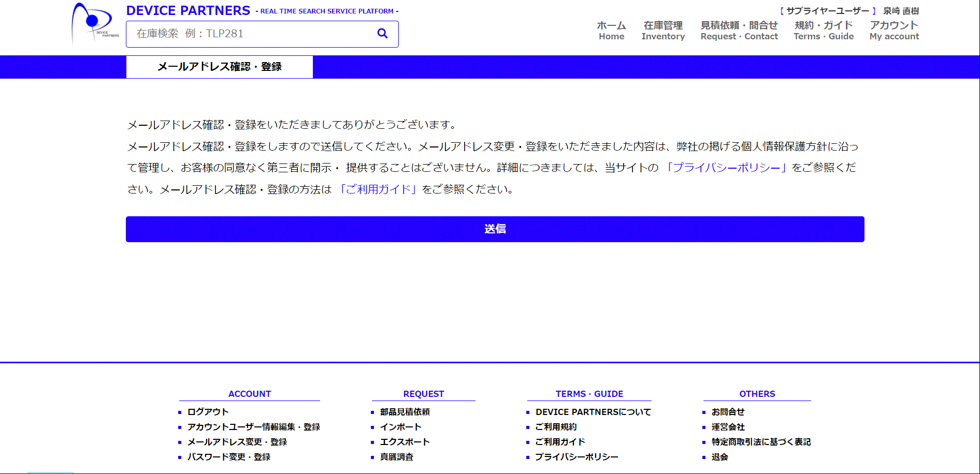The width and height of the screenshot is (980, 474).
Task: Click the TERMS · GUIDE footer heading
Action: [589, 394]
